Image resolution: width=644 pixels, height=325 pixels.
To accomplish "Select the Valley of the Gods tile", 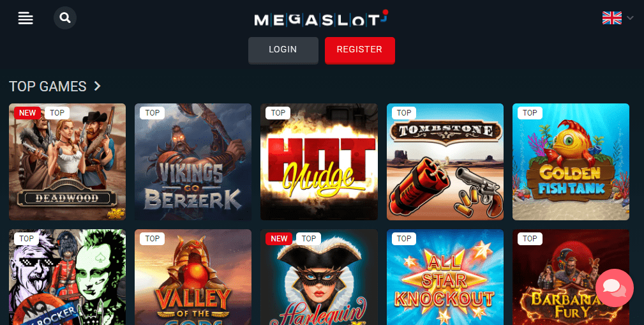I will [193, 277].
